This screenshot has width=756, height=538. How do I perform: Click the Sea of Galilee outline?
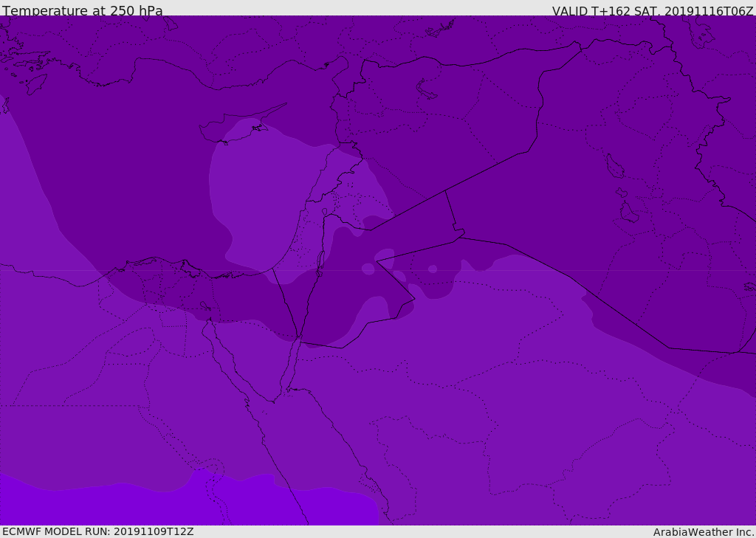pos(325,212)
